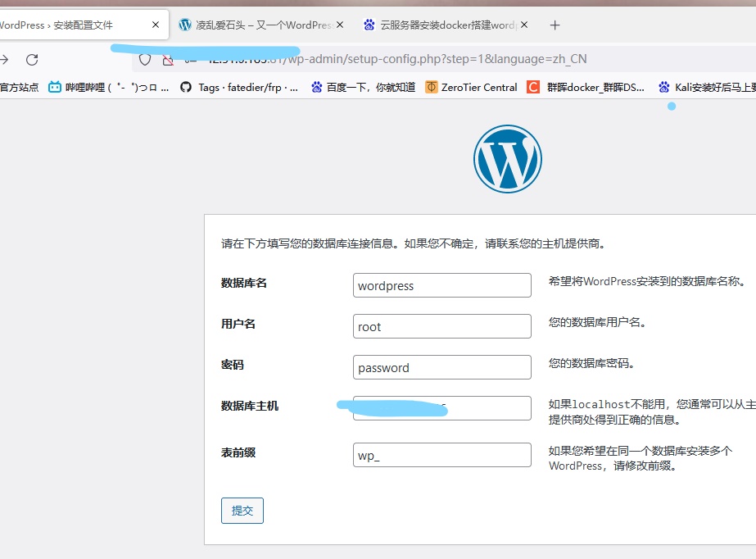Submit the form with the 提交 button
Screen dimensions: 756x559
242,511
